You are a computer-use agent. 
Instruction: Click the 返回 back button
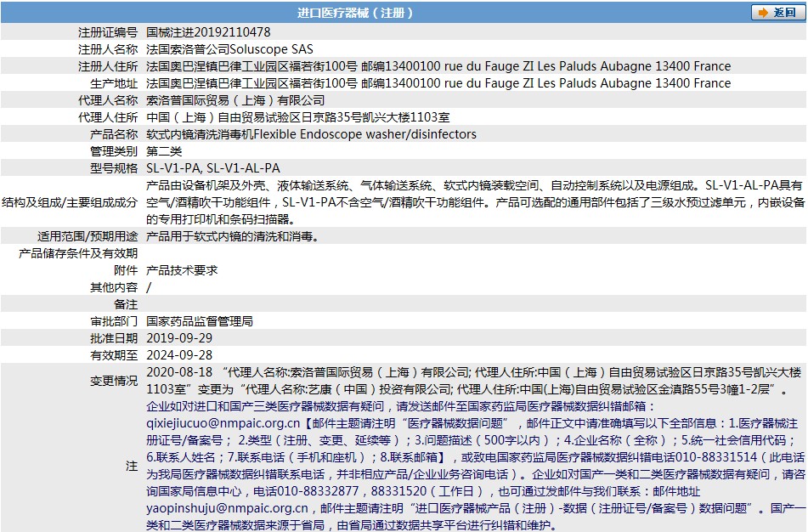[777, 13]
